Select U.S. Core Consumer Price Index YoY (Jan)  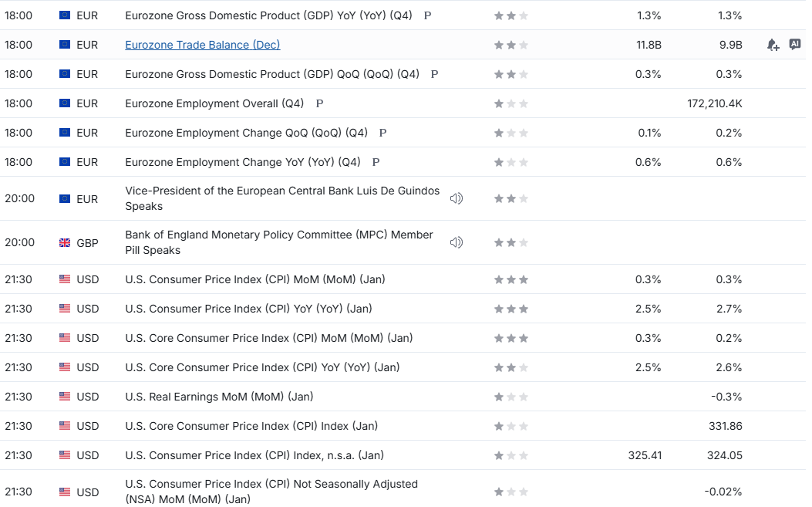pyautogui.click(x=262, y=367)
